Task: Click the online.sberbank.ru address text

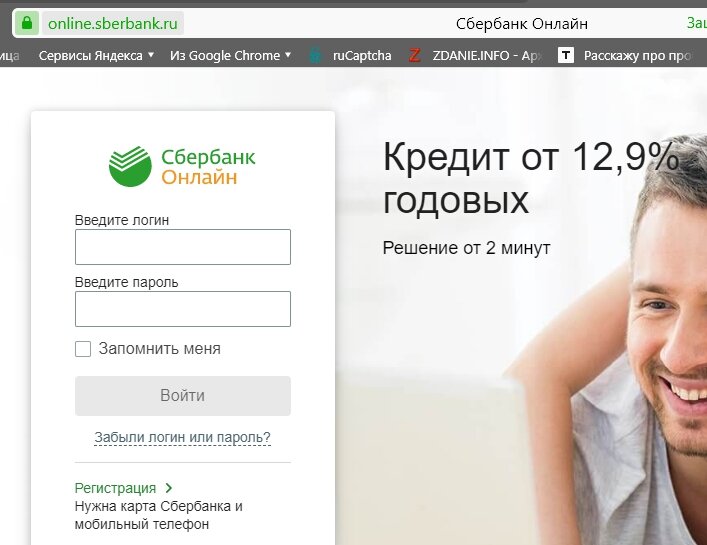Action: coord(113,23)
